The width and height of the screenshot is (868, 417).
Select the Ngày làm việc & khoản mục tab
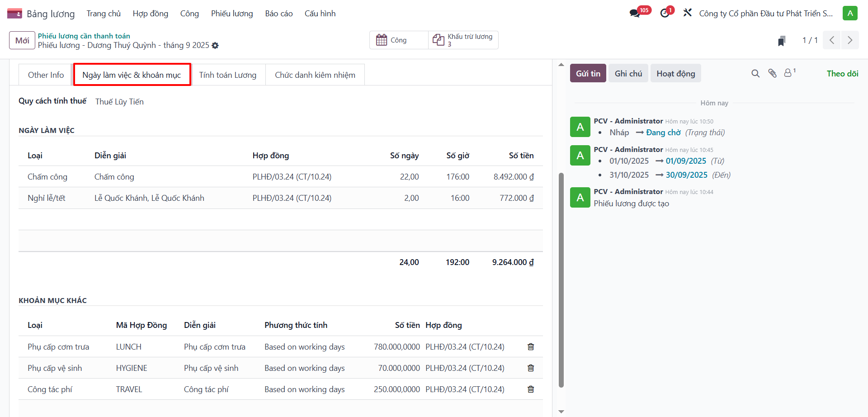132,75
